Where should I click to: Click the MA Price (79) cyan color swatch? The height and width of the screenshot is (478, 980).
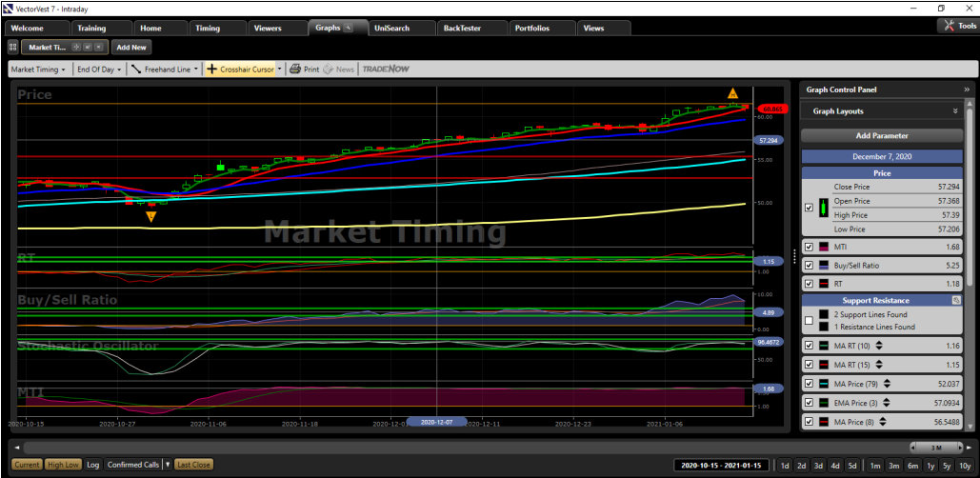825,384
